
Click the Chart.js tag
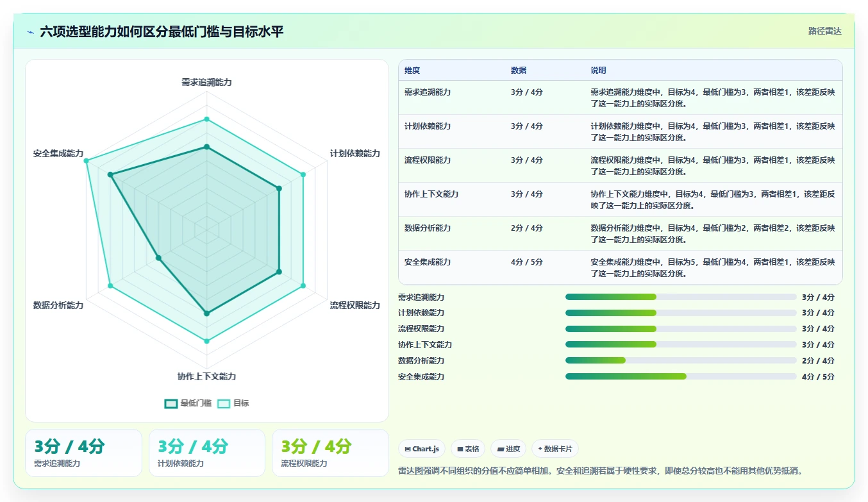click(422, 449)
